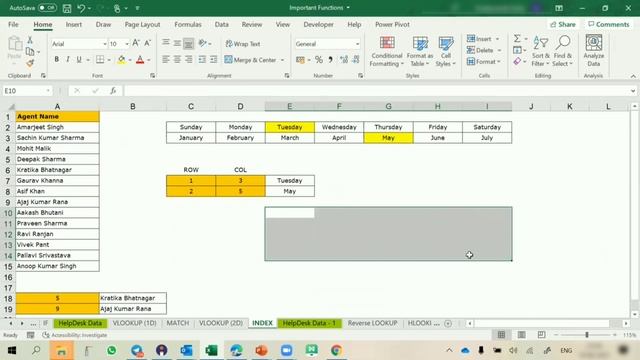This screenshot has width=640, height=360.
Task: Click in the formula bar input
Action: 376,91
